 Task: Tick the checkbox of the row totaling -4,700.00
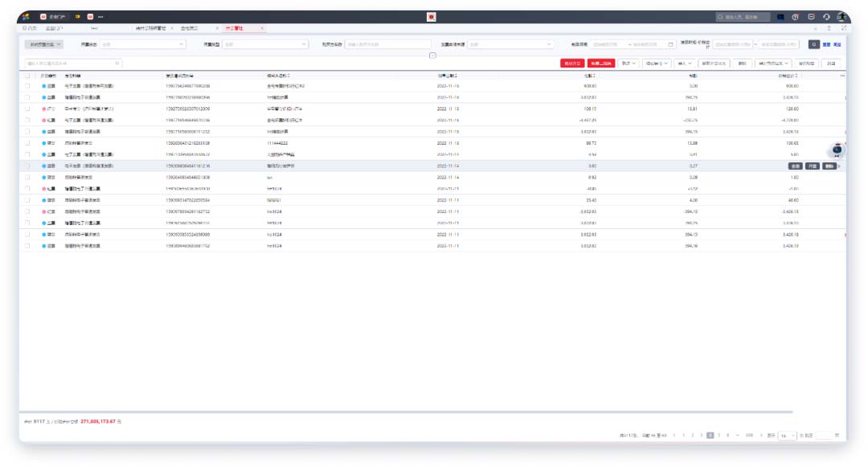[27, 120]
